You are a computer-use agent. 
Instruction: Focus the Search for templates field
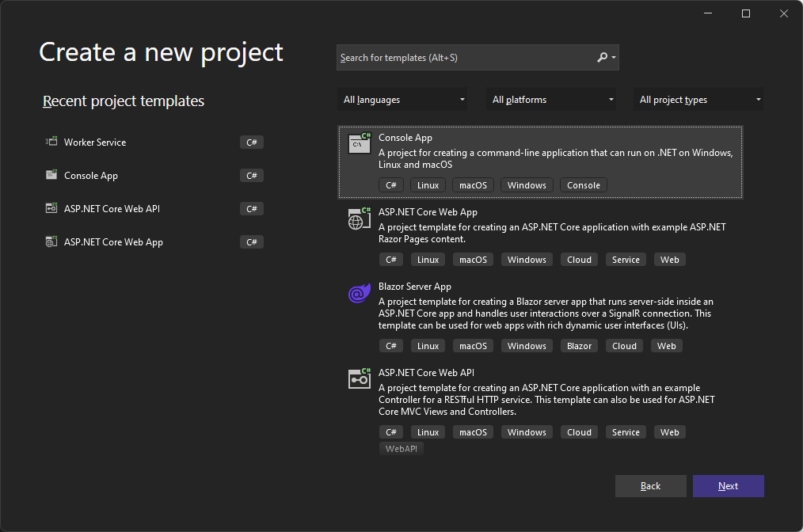pos(466,58)
